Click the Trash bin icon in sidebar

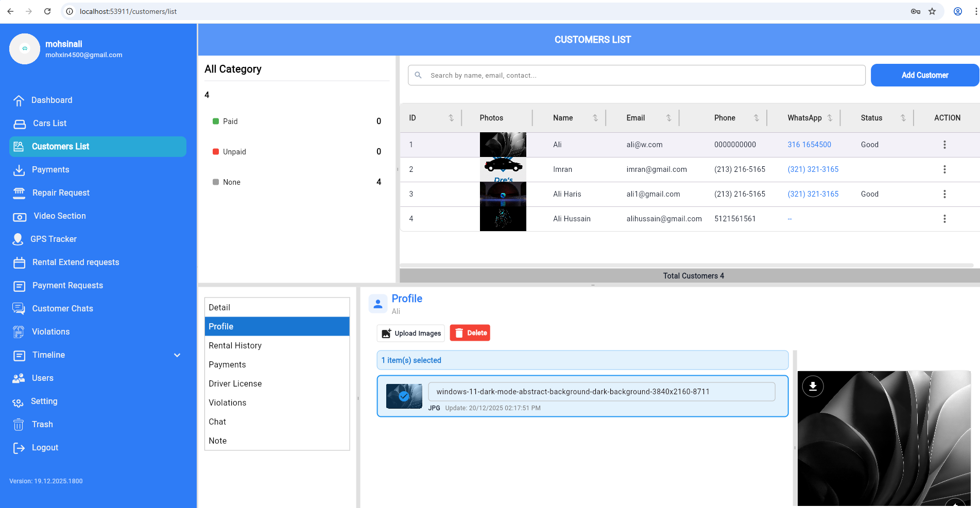(x=19, y=425)
